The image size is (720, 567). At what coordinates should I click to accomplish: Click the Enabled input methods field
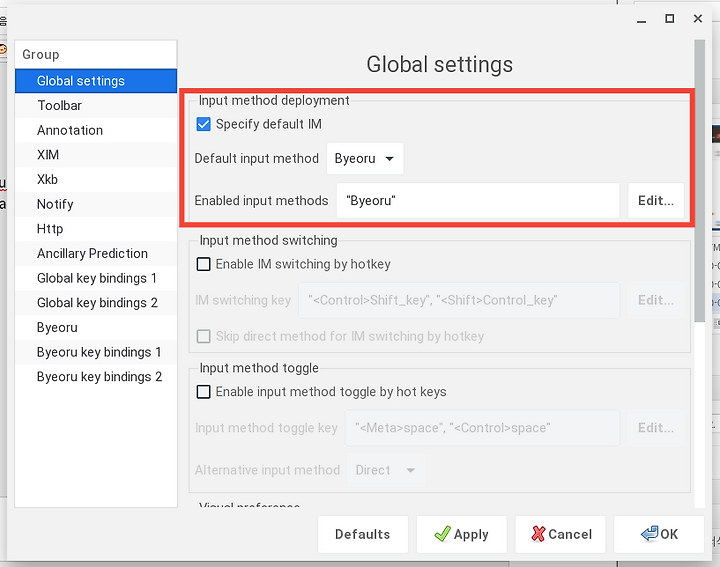pyautogui.click(x=478, y=201)
